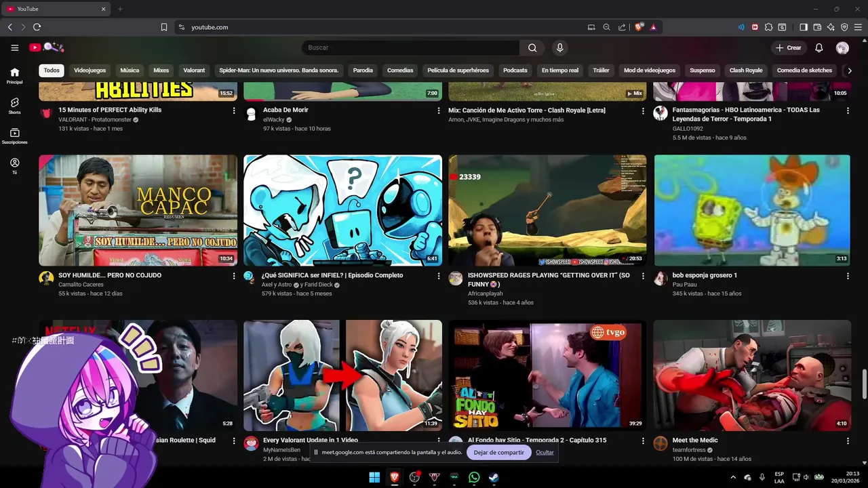868x488 pixels.
Task: Click the share icon in address bar
Action: (622, 27)
